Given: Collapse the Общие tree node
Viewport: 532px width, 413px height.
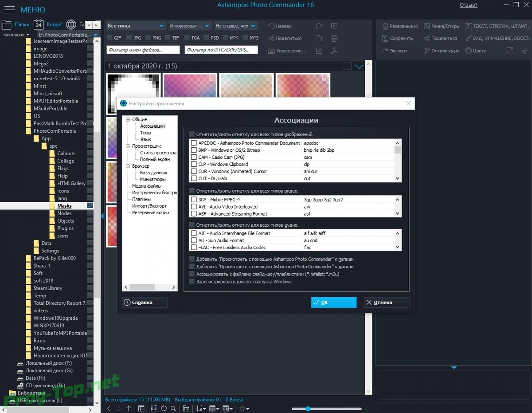Looking at the screenshot, I should 128,119.
